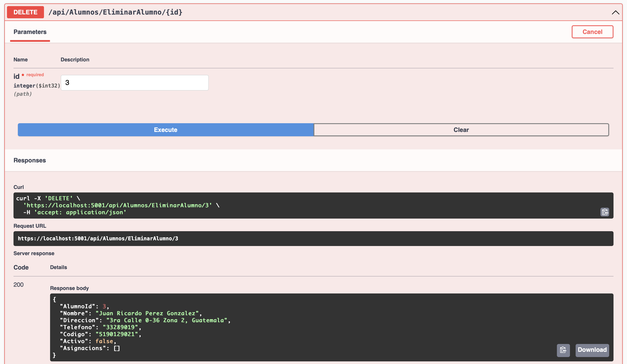
Task: Execute the delete request
Action: tap(165, 130)
